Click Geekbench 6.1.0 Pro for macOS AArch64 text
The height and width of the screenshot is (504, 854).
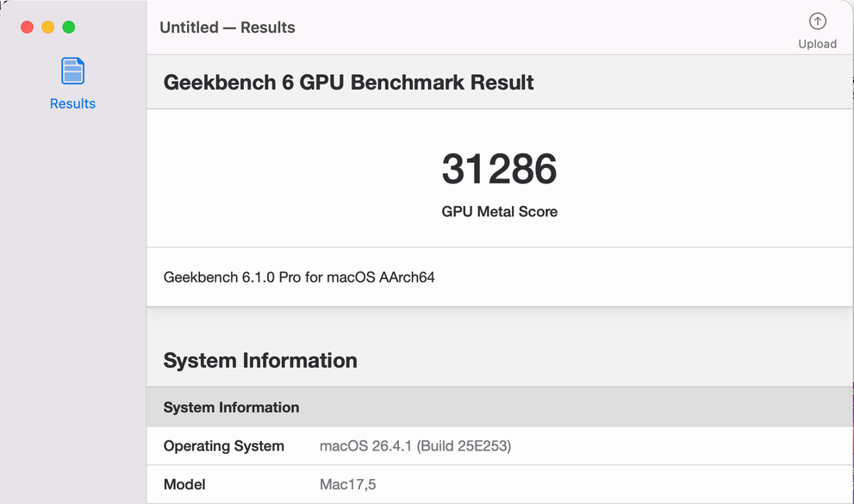coord(299,277)
